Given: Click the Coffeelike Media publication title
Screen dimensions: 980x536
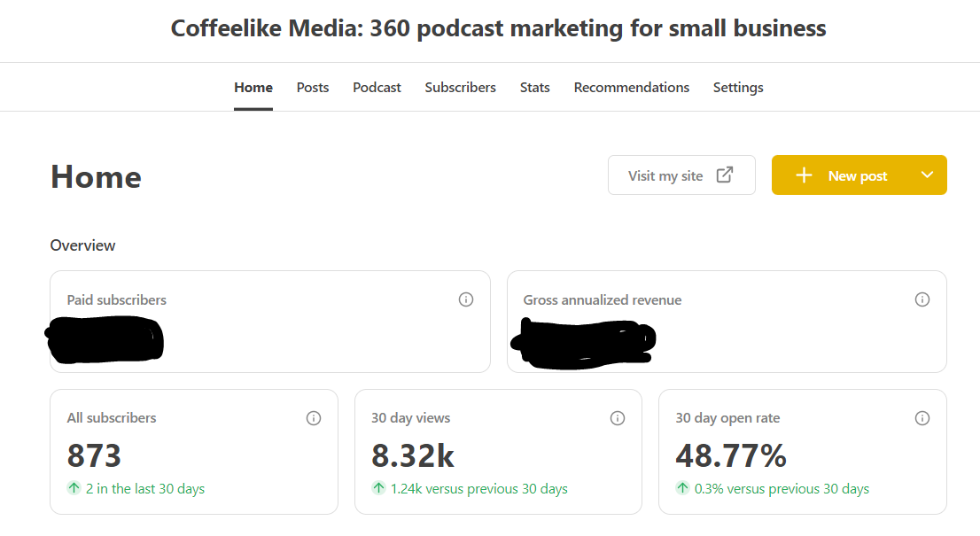Looking at the screenshot, I should (x=498, y=28).
